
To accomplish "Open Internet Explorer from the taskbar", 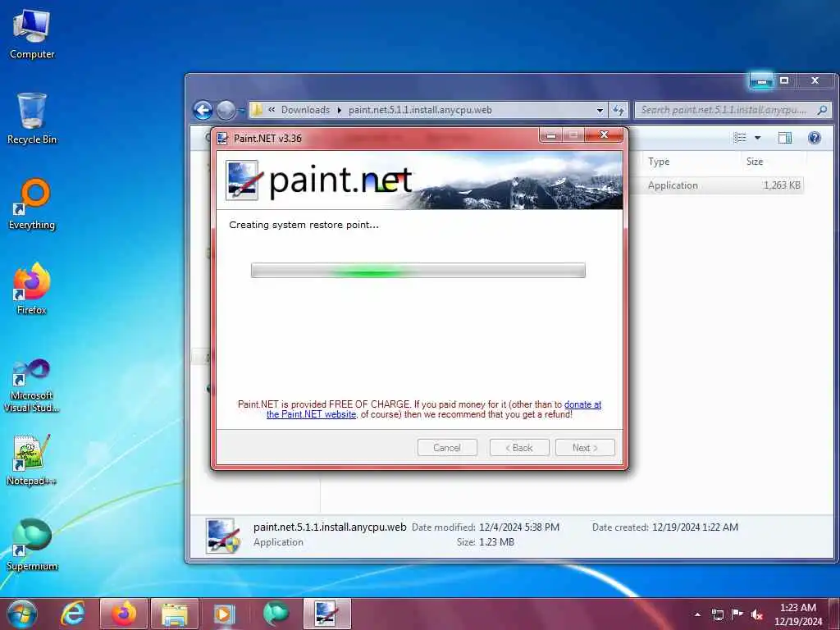I will (x=73, y=614).
